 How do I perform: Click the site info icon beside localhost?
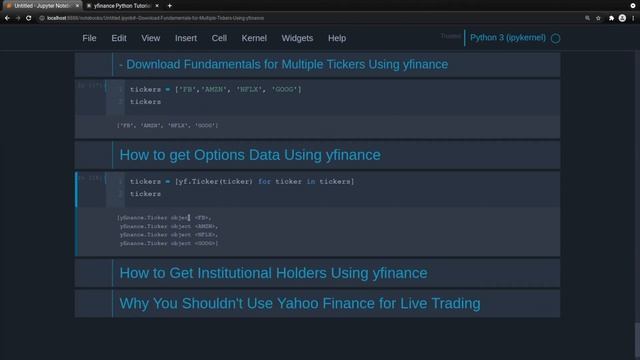point(42,18)
